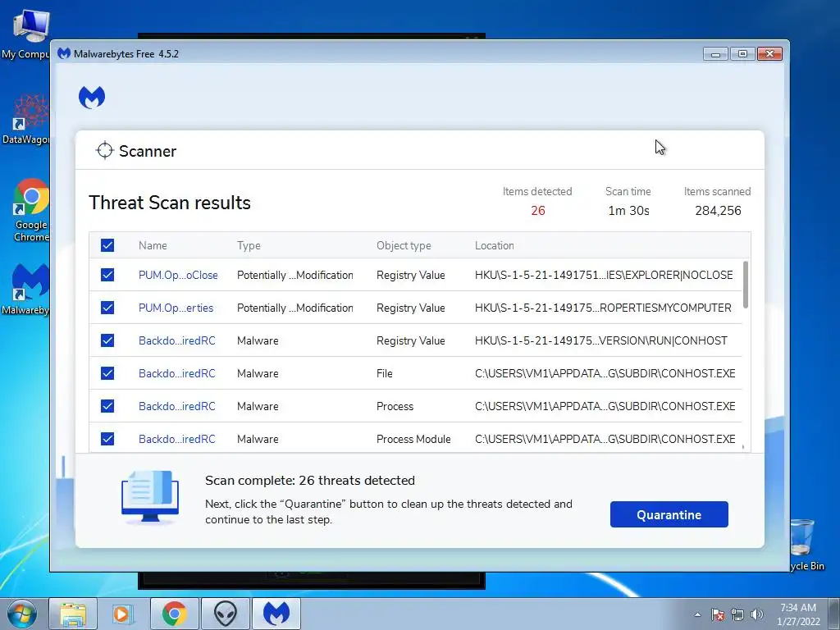Click the Process Module object type cell

(413, 439)
